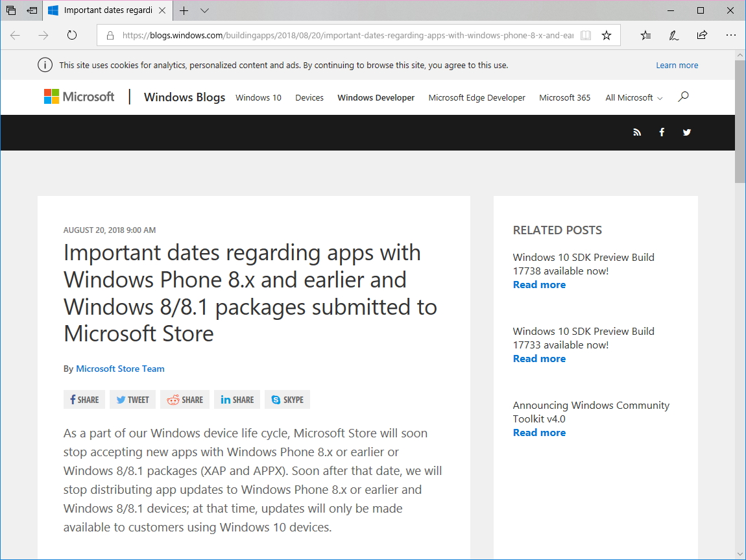Enable Reading view in the address bar
Image resolution: width=746 pixels, height=560 pixels.
pyautogui.click(x=585, y=36)
